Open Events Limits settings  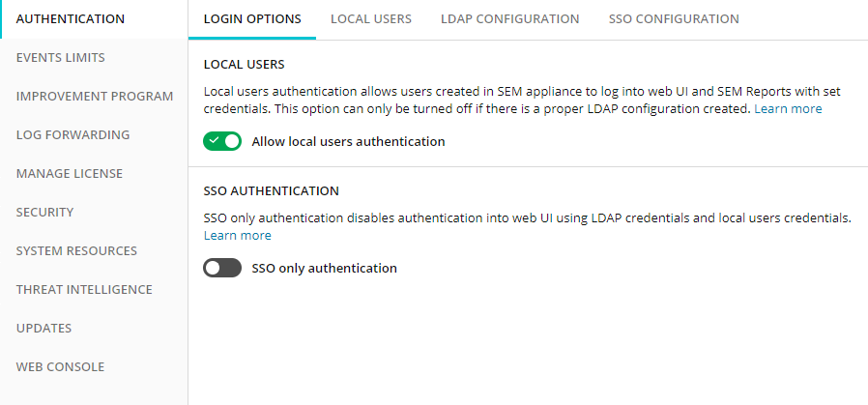60,58
